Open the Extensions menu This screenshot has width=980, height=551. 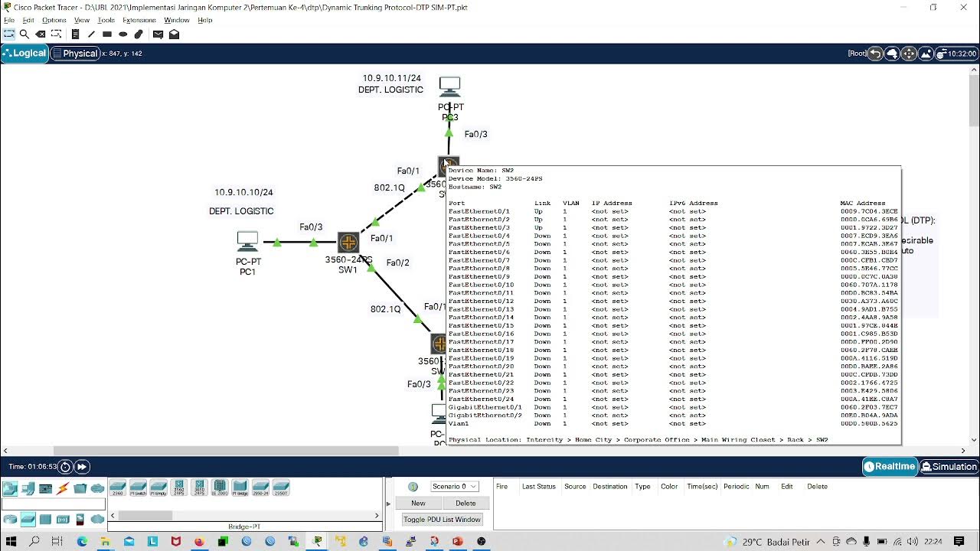point(139,20)
